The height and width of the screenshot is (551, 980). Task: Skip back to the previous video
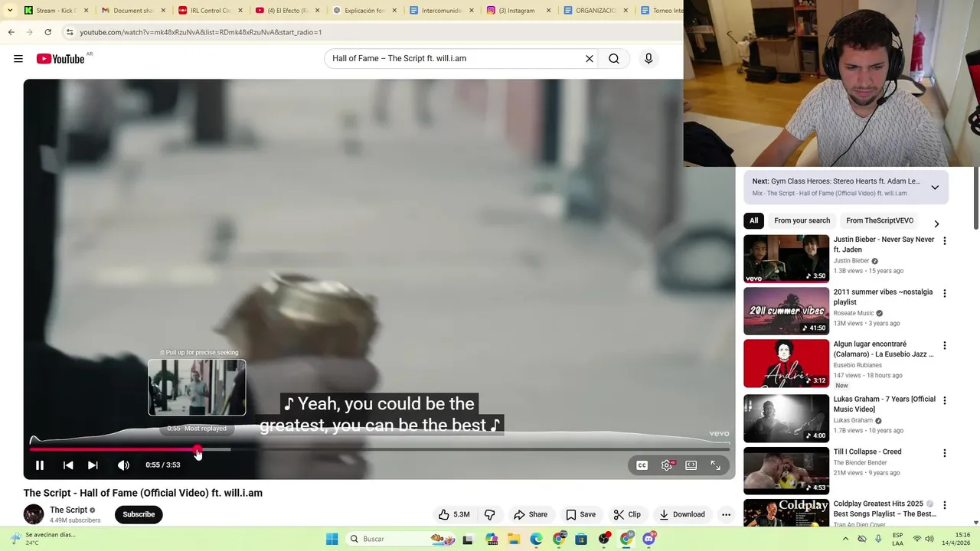point(68,465)
